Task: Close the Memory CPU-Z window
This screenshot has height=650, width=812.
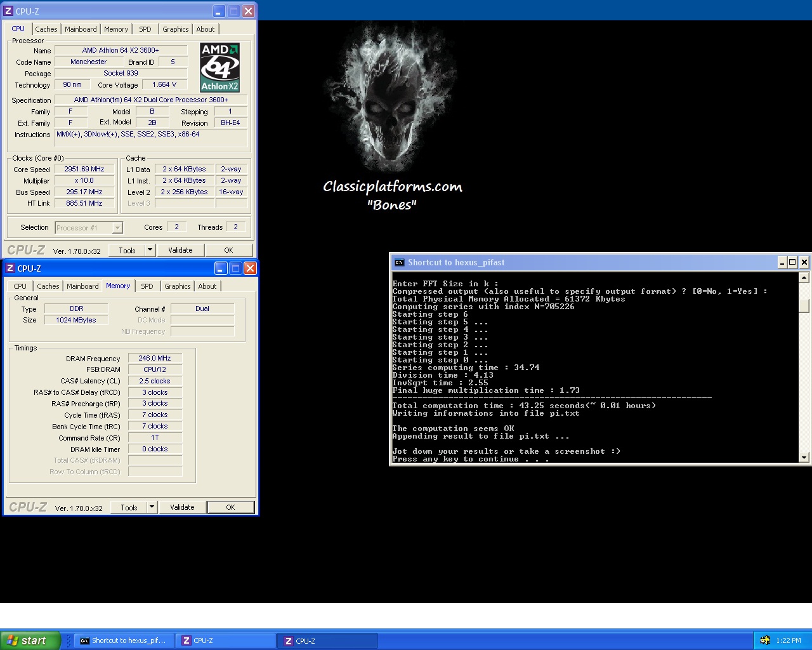Action: tap(251, 269)
